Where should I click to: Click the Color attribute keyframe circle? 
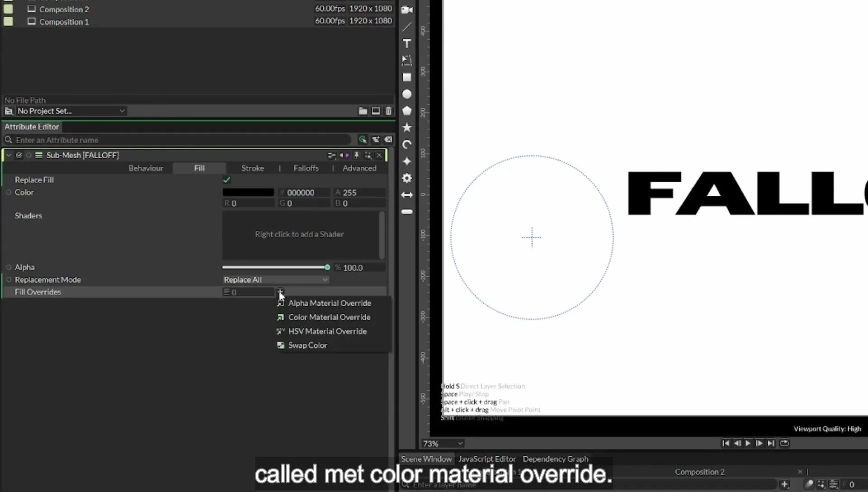coord(9,192)
